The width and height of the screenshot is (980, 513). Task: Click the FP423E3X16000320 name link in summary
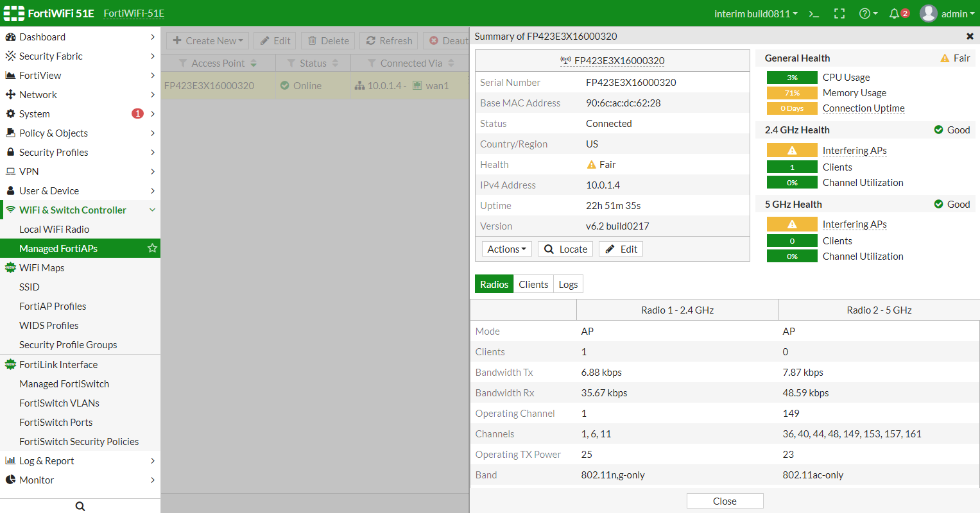click(619, 61)
